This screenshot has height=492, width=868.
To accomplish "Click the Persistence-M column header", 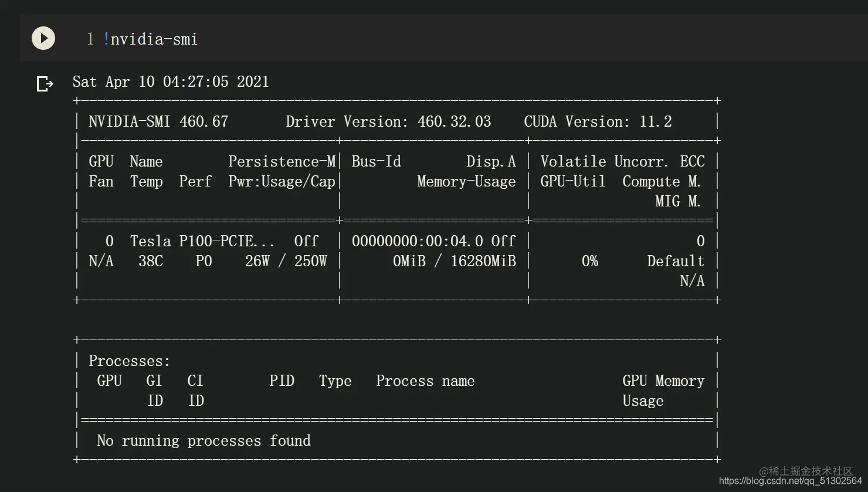I will click(x=282, y=161).
